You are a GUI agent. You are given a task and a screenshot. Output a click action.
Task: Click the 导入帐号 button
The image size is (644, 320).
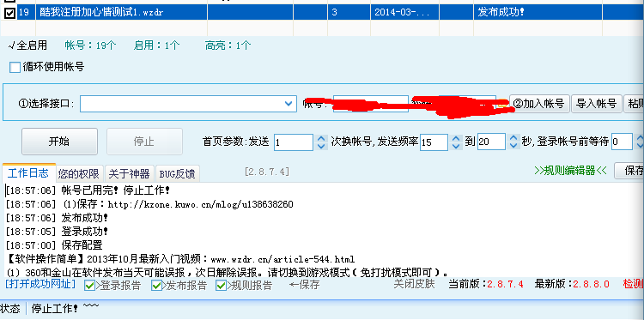(596, 104)
